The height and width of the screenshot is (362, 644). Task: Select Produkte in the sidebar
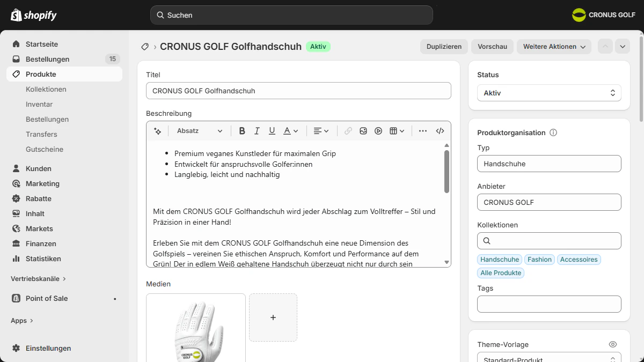[64, 74]
